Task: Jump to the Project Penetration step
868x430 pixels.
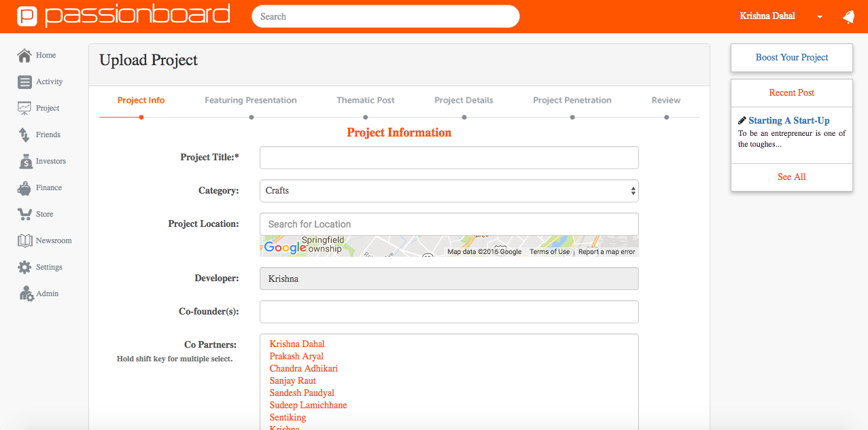Action: 572,100
